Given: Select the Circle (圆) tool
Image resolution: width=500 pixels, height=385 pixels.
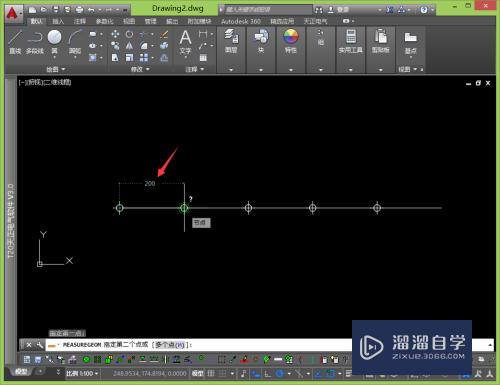Looking at the screenshot, I should (54, 42).
